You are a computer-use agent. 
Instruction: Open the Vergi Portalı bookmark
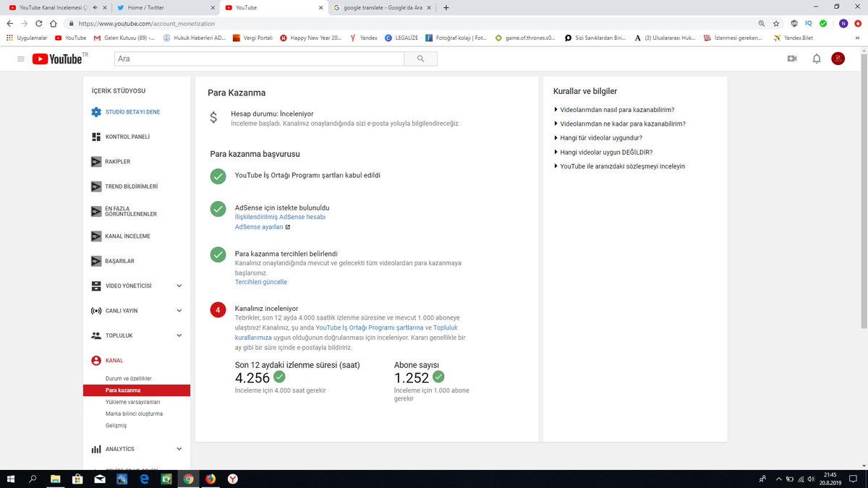coord(254,38)
